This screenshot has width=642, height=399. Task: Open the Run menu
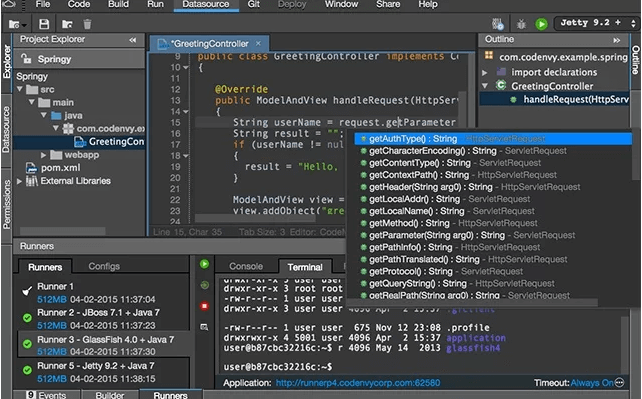point(155,5)
